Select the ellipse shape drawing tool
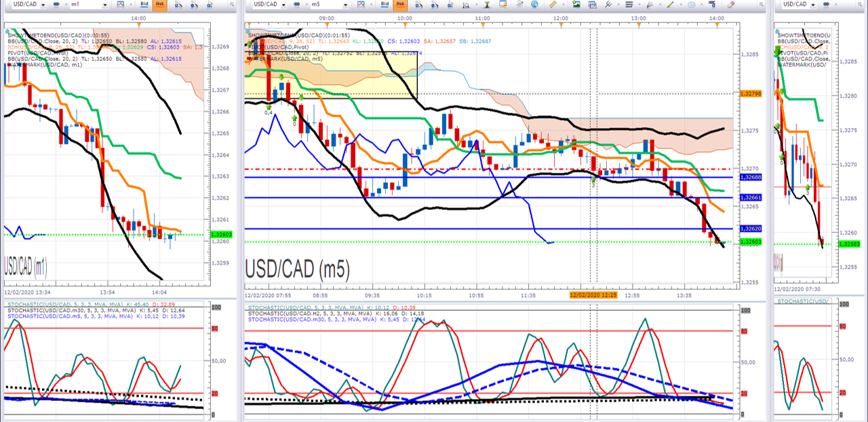The image size is (868, 422). [692, 5]
